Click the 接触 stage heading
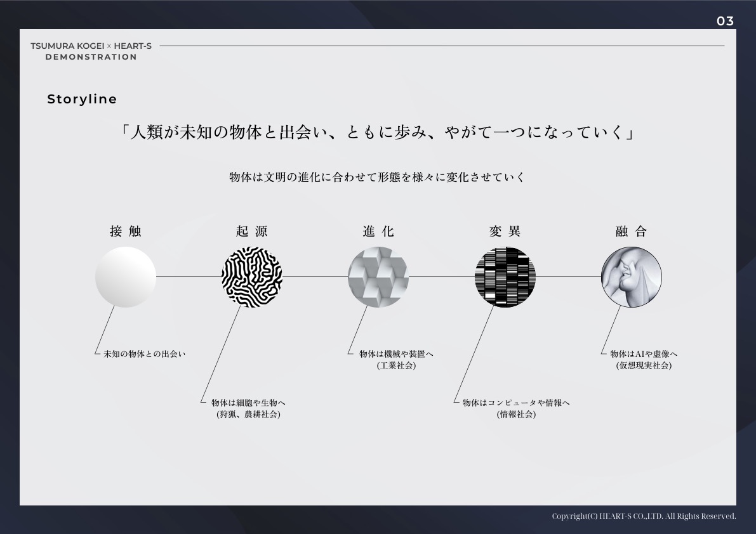 126,231
